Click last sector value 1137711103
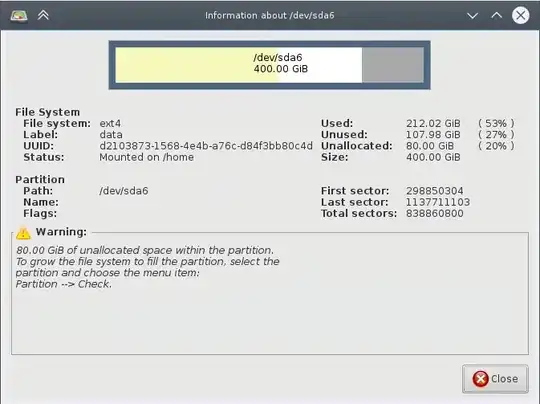Image resolution: width=540 pixels, height=404 pixels. [x=438, y=202]
